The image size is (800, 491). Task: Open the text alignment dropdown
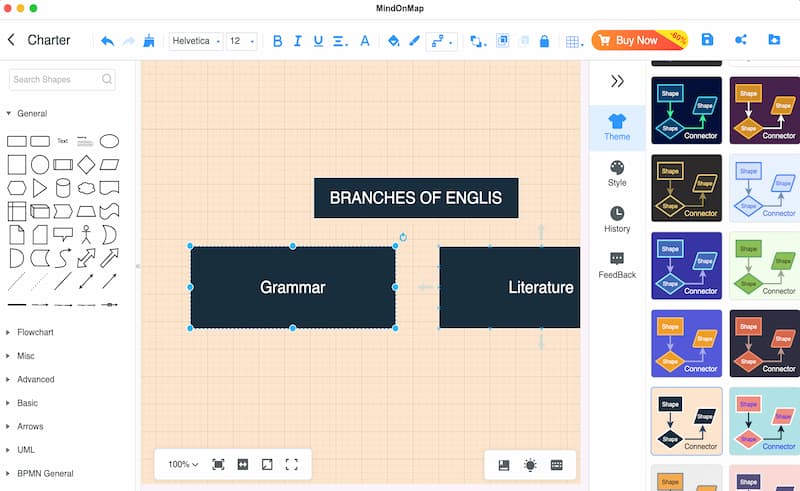click(340, 41)
